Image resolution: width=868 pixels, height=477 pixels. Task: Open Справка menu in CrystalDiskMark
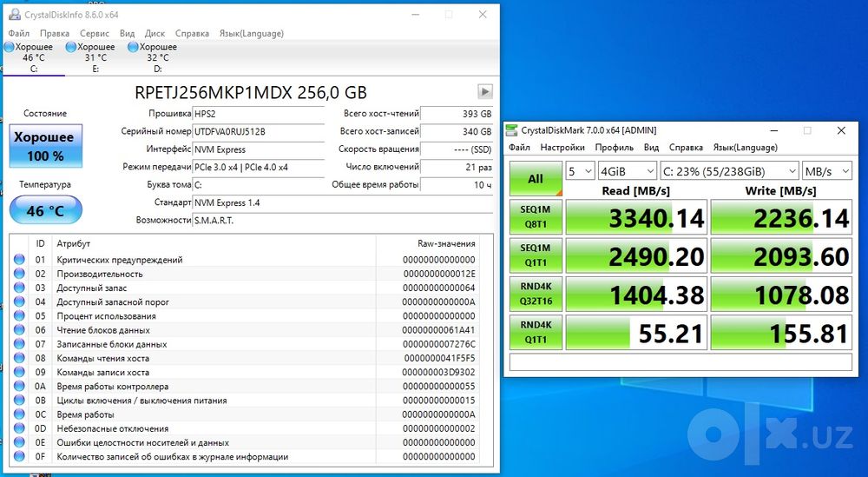coord(686,148)
